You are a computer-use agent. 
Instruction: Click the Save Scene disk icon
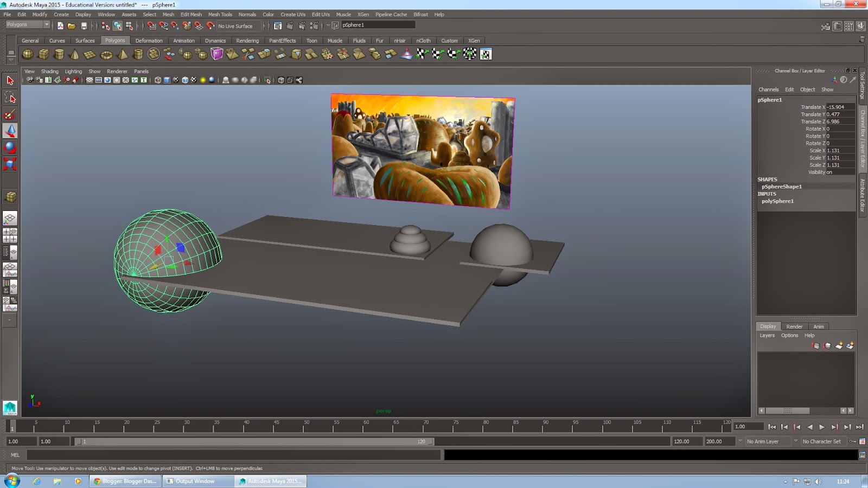pos(84,25)
